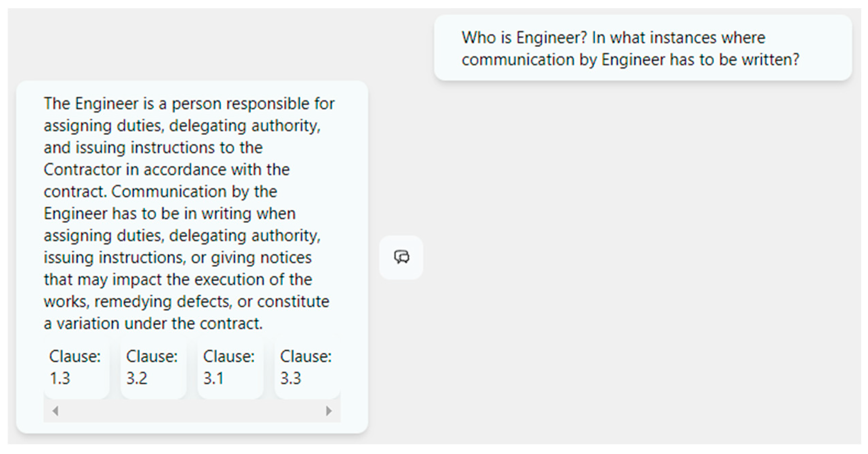Open the Clause 1.3 reference chip
Image resolution: width=868 pixels, height=454 pixels.
pyautogui.click(x=76, y=367)
